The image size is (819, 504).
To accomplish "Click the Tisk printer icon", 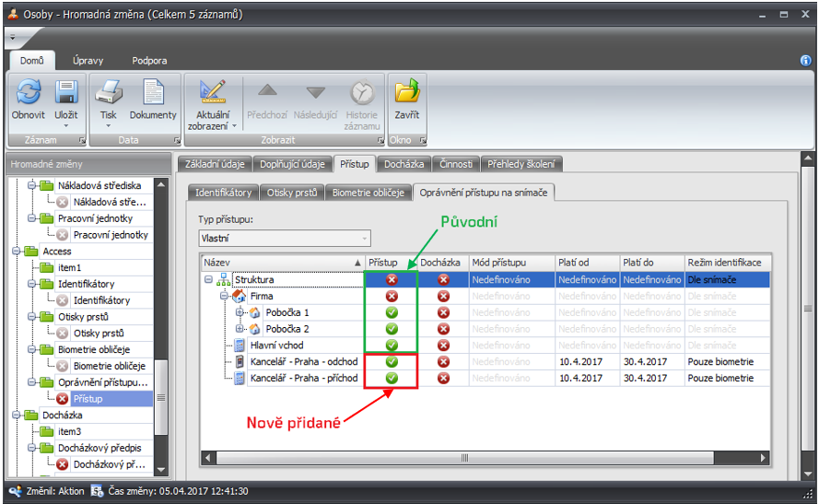I will point(109,92).
